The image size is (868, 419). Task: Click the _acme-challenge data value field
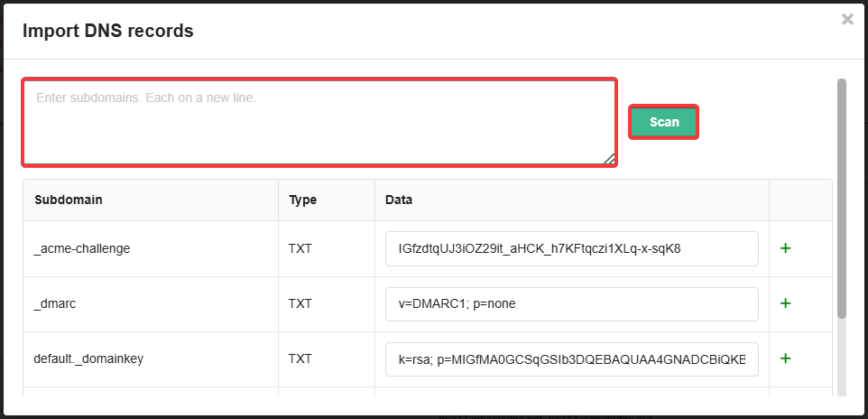click(572, 249)
